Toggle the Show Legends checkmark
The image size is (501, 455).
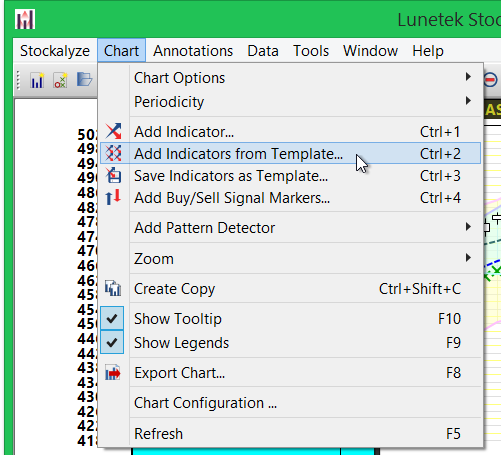tap(112, 342)
